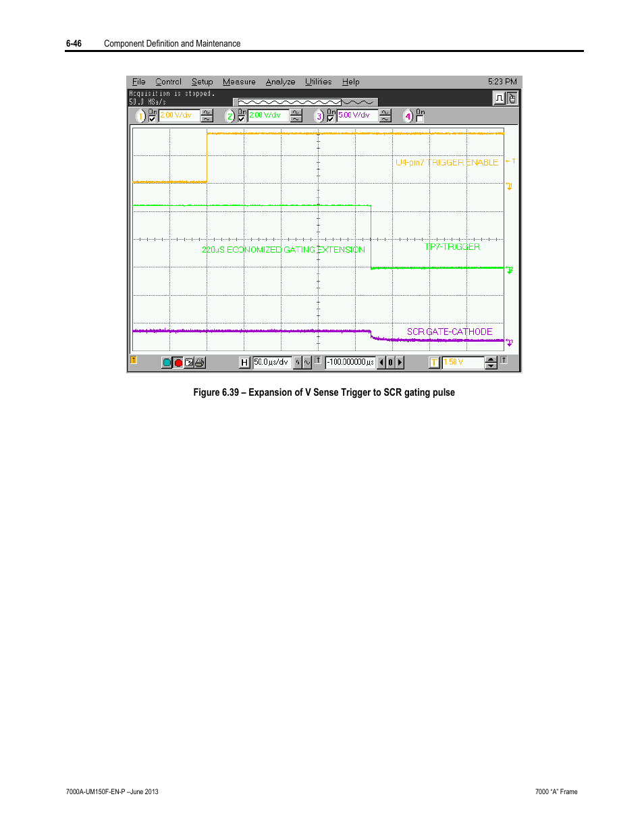Click channel 3 5.00 V/div scale field
This screenshot has width=644, height=834.
point(357,115)
